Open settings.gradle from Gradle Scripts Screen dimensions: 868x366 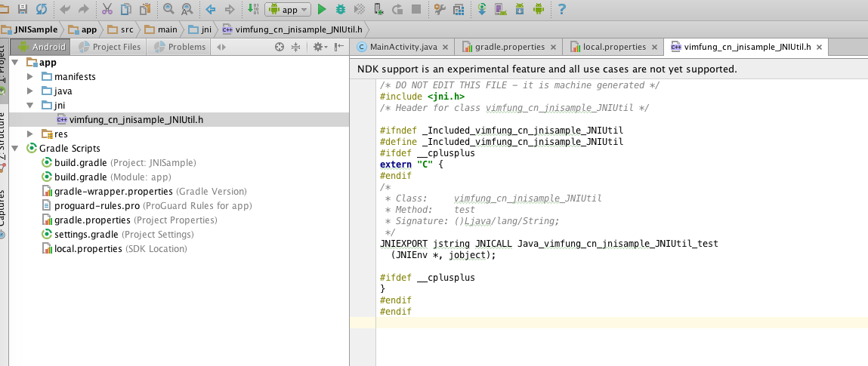[85, 235]
